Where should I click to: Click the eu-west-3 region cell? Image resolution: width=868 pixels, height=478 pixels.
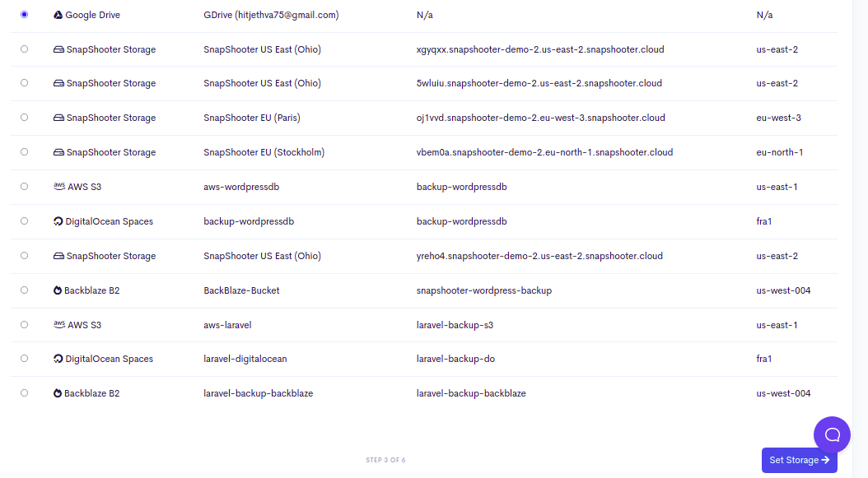point(778,118)
